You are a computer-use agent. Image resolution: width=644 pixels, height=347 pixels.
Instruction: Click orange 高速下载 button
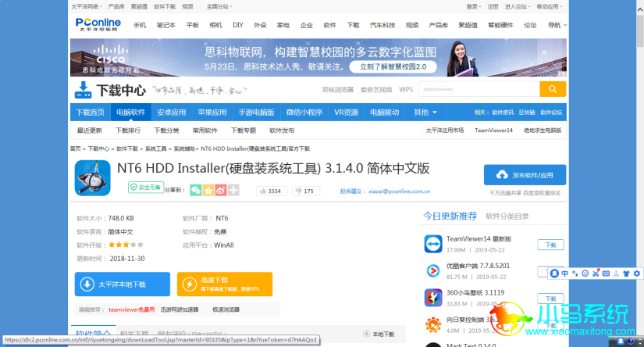pyautogui.click(x=225, y=284)
